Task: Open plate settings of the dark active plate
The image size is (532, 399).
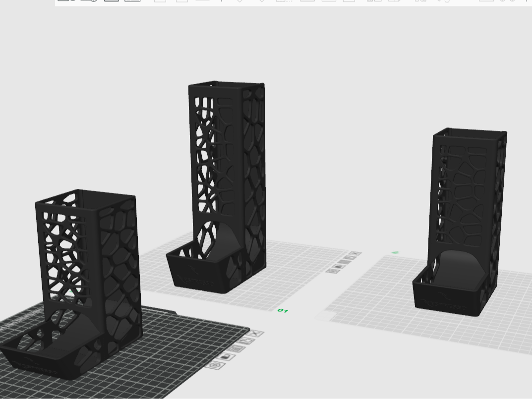Action: click(215, 365)
